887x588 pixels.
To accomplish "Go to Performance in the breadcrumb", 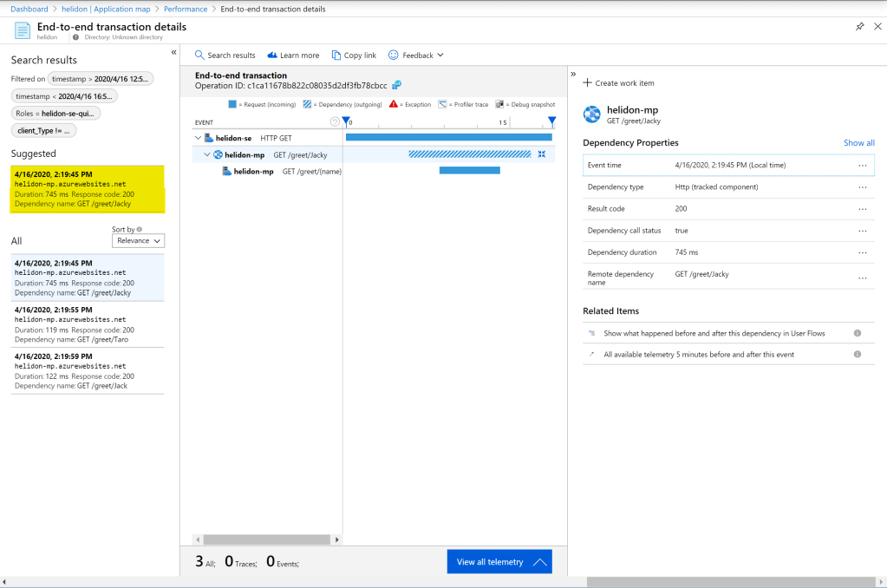I will coord(186,9).
